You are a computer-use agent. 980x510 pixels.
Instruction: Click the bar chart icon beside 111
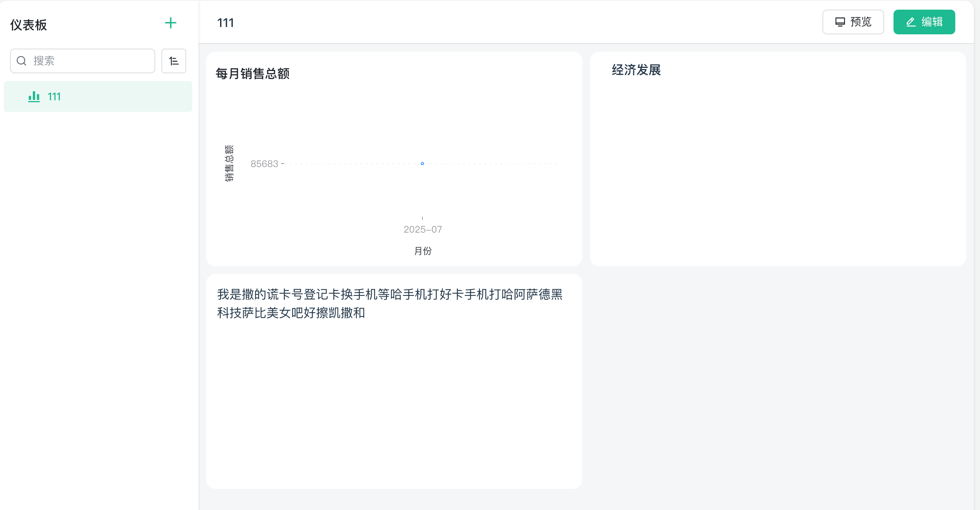click(34, 96)
